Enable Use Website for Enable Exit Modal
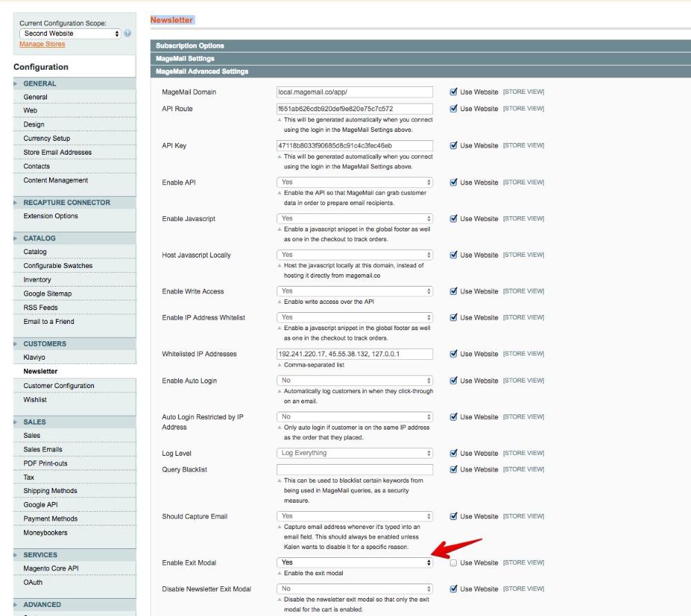Viewport: 691px width, 616px height. click(453, 563)
